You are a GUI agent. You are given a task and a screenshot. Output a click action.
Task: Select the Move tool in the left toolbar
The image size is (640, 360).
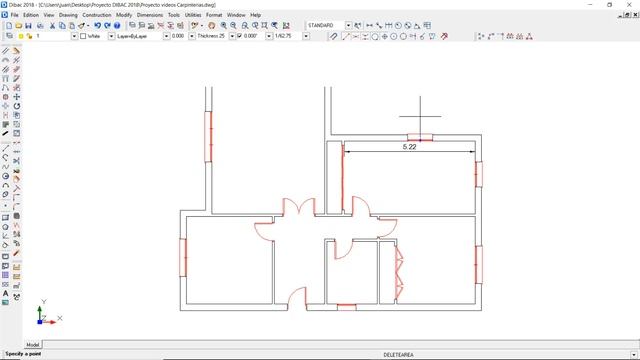[x=16, y=97]
